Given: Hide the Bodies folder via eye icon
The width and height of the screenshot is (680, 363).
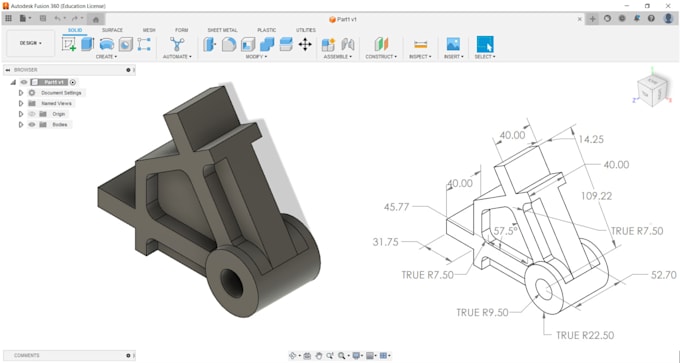Looking at the screenshot, I should pos(32,124).
